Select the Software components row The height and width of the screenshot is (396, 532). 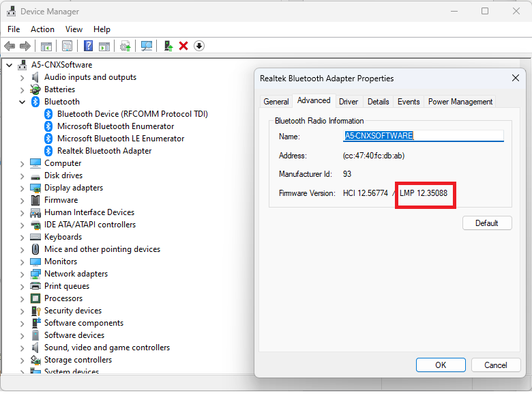click(84, 324)
